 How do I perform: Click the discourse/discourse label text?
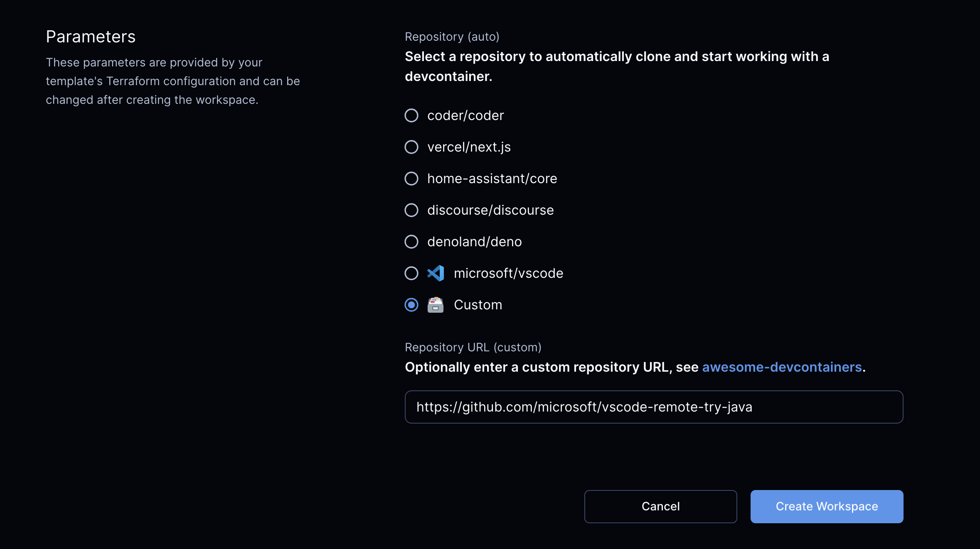[x=490, y=210]
